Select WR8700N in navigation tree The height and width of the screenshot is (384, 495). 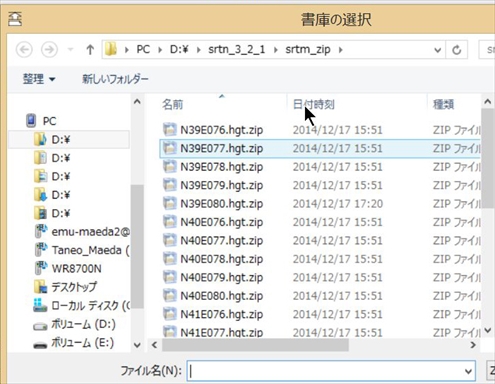point(76,268)
